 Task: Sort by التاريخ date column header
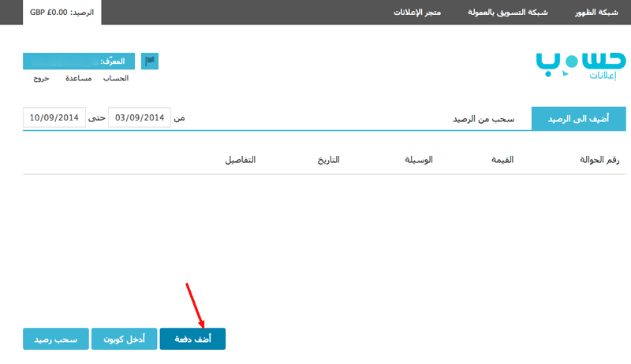pyautogui.click(x=328, y=160)
